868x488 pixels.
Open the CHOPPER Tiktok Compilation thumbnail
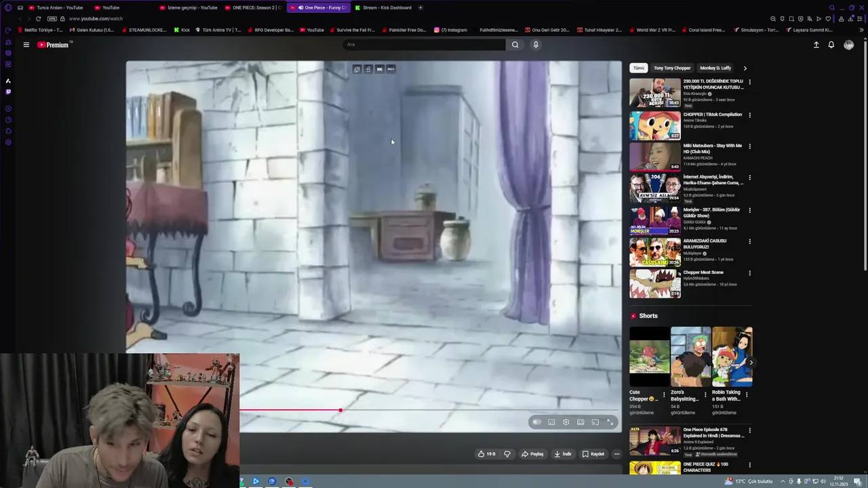click(x=654, y=125)
